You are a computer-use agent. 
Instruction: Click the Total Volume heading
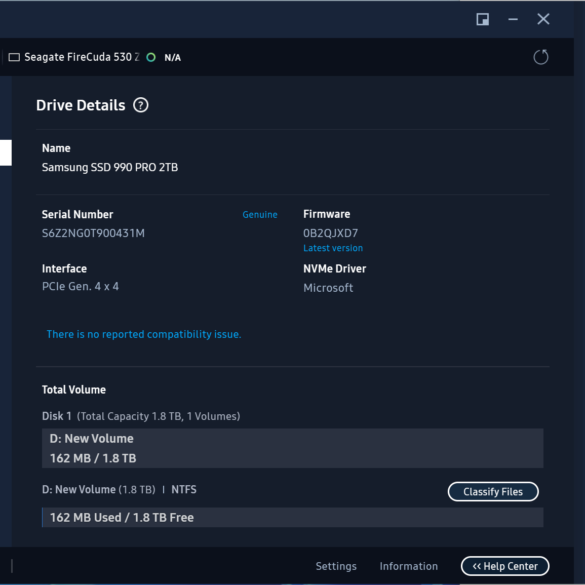(74, 390)
